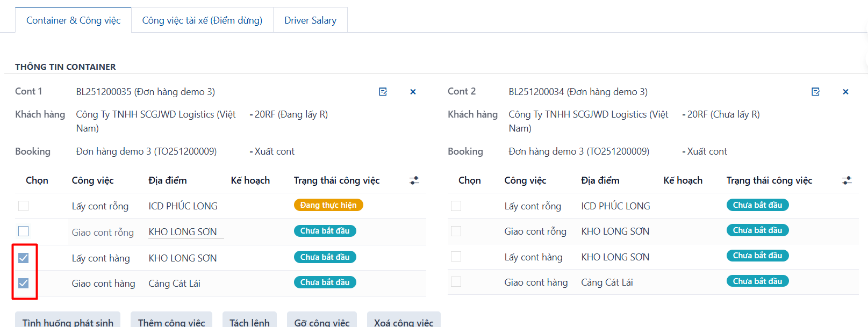Open the Driver Salary tab
Viewport: 868px width, 327px height.
point(310,20)
